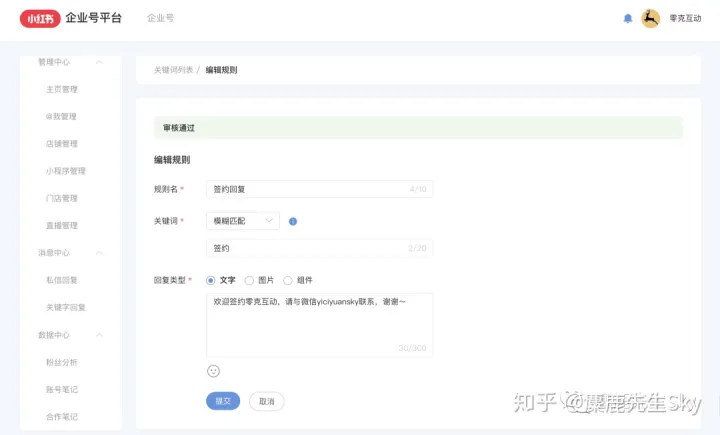
Task: Select the 图片 reply type
Action: pos(249,280)
